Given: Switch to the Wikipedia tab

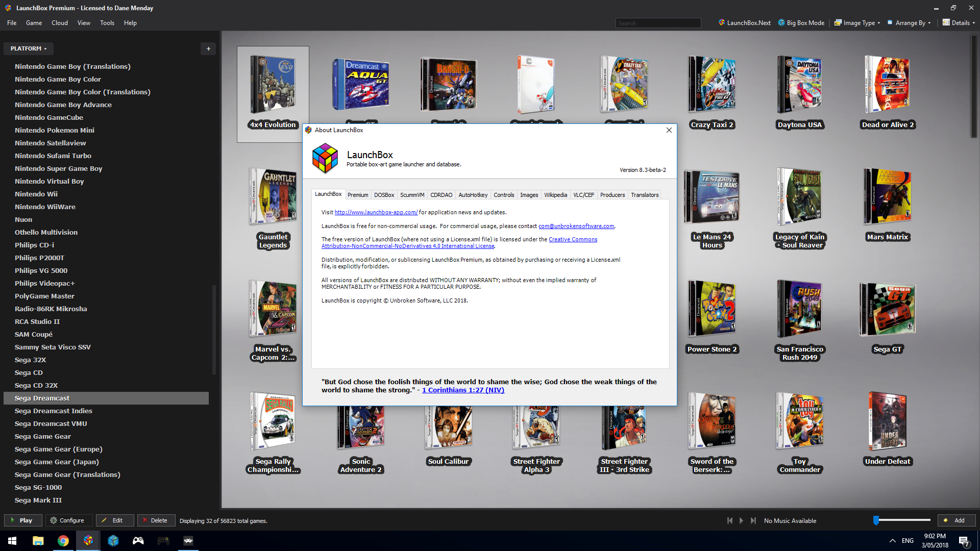Looking at the screenshot, I should [555, 195].
